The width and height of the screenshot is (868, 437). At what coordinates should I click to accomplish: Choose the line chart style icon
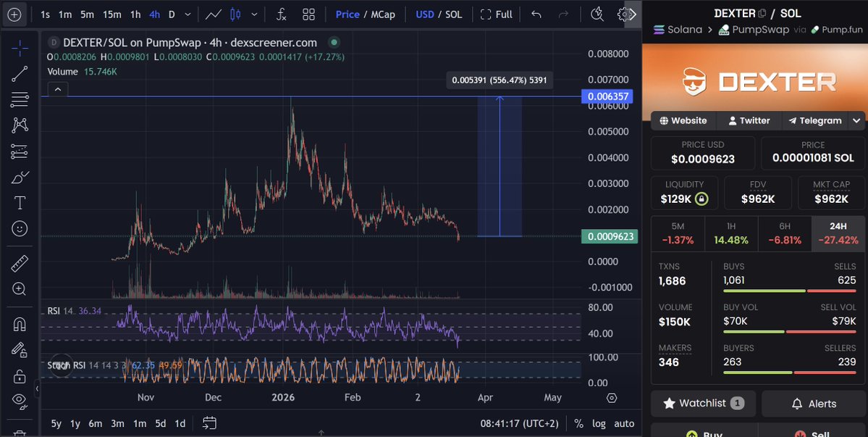coord(214,14)
